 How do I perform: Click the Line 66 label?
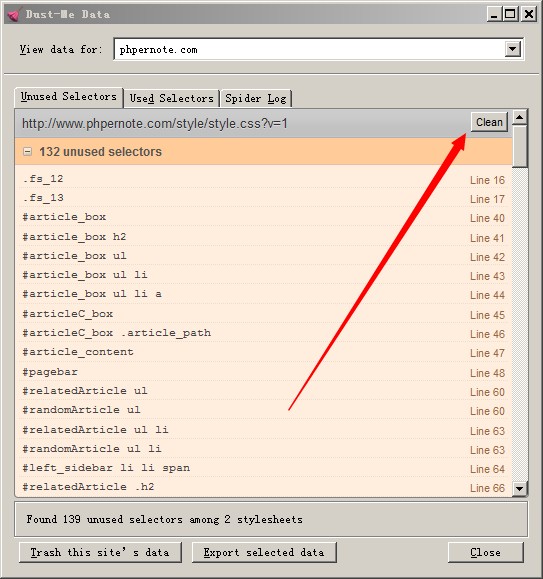click(x=487, y=489)
